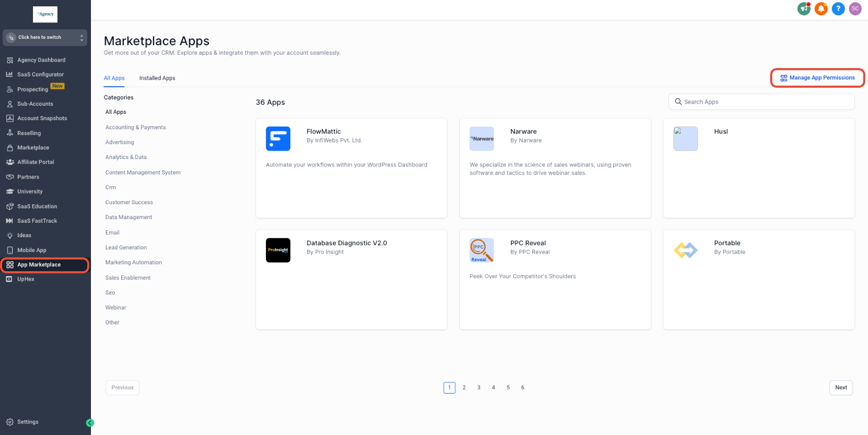Switch to the Installed Apps tab
The width and height of the screenshot is (868, 435).
click(x=157, y=78)
